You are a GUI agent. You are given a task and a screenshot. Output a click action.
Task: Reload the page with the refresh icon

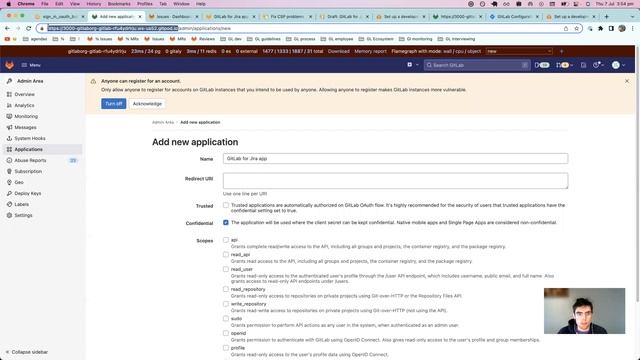(29, 28)
